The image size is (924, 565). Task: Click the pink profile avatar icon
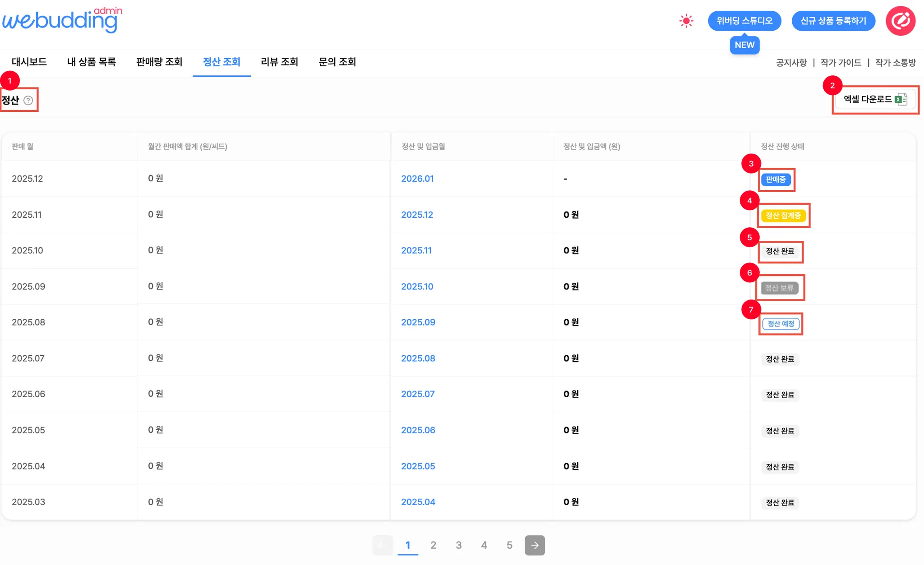point(900,21)
